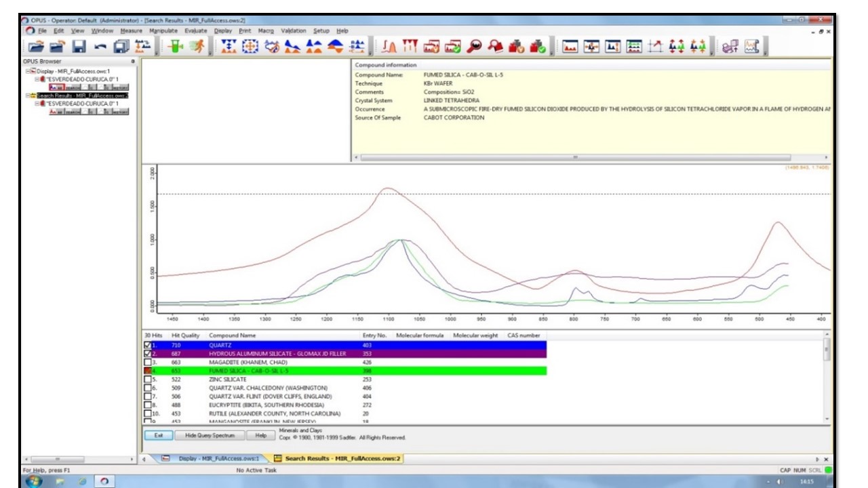Click the running-man macro icon
868x488 pixels.
(x=197, y=47)
